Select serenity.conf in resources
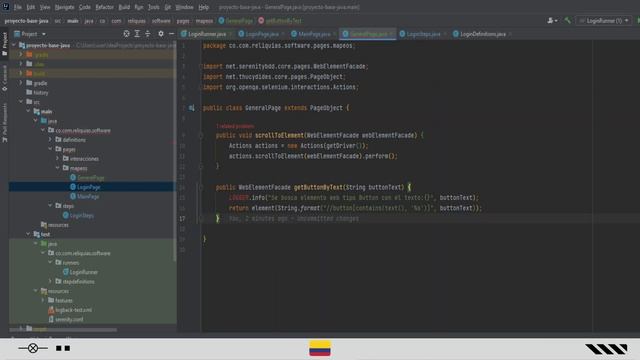Image resolution: width=640 pixels, height=360 pixels. click(x=69, y=319)
